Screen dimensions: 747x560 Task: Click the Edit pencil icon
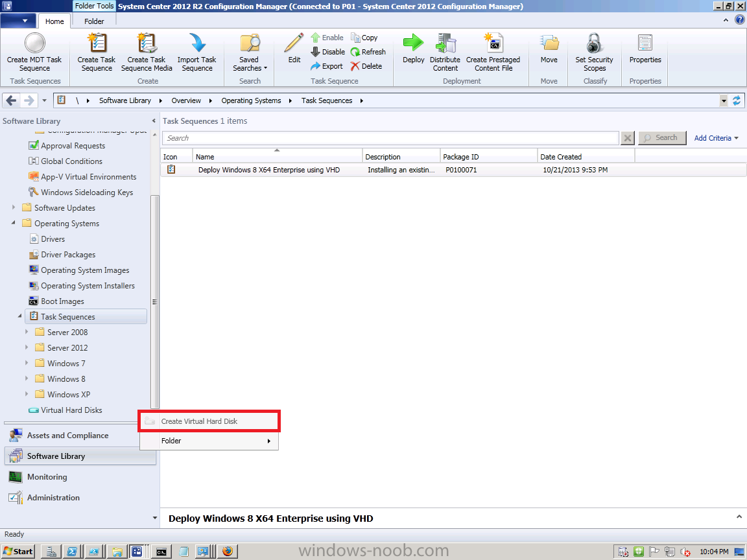coord(294,43)
